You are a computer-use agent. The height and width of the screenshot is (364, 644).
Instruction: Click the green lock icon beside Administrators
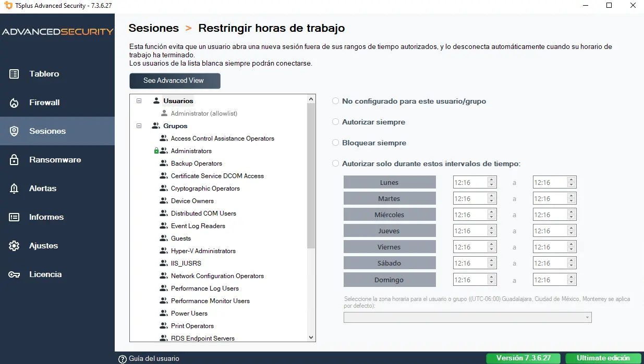click(156, 151)
